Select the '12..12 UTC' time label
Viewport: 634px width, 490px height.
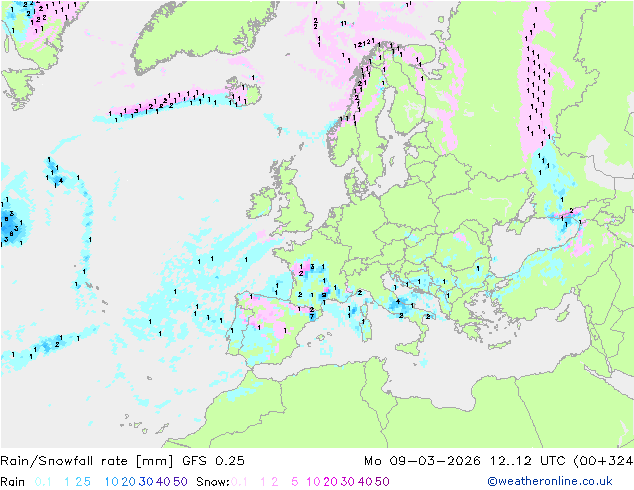(x=527, y=461)
